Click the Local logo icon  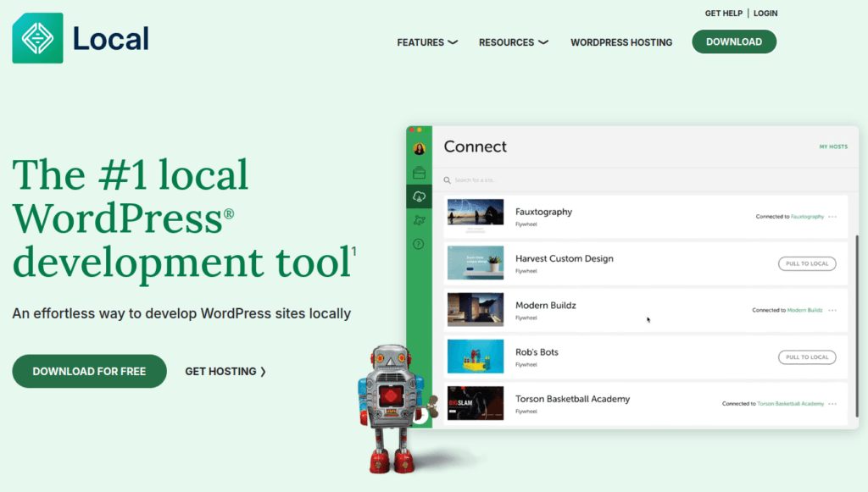tap(37, 38)
